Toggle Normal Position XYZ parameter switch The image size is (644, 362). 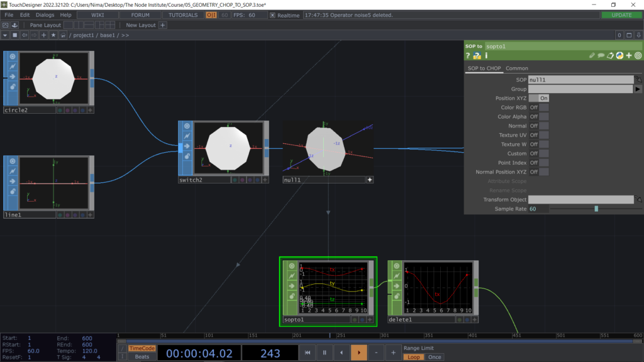539,172
